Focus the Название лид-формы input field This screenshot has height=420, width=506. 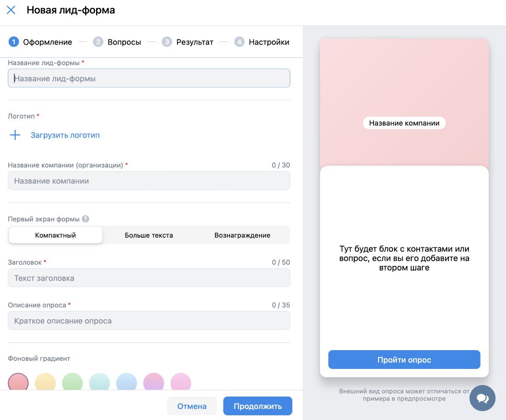point(149,79)
